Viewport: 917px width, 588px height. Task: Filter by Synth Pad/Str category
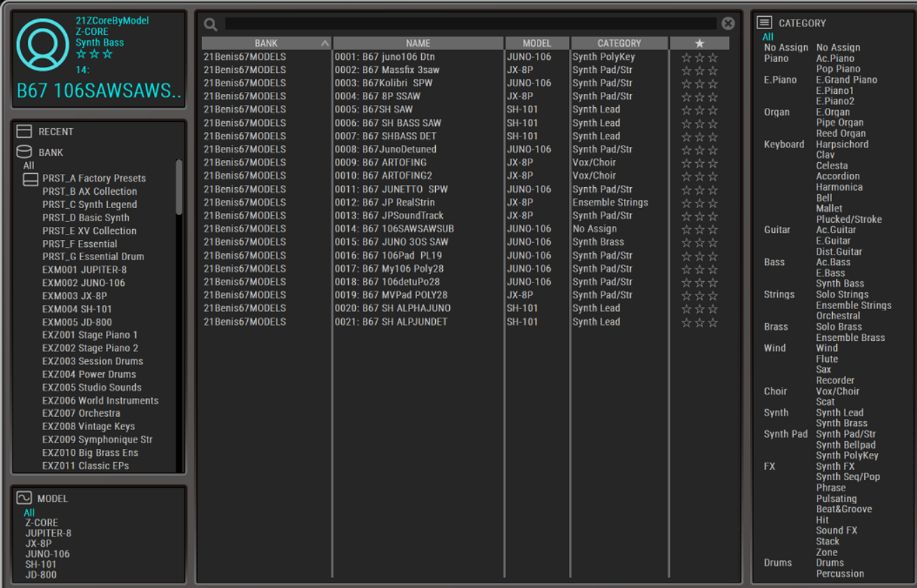[846, 434]
